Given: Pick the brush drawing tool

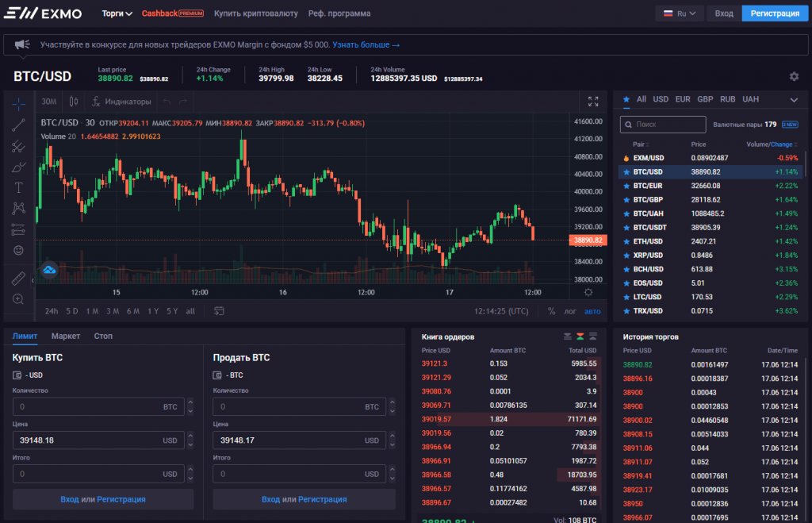Looking at the screenshot, I should (19, 167).
